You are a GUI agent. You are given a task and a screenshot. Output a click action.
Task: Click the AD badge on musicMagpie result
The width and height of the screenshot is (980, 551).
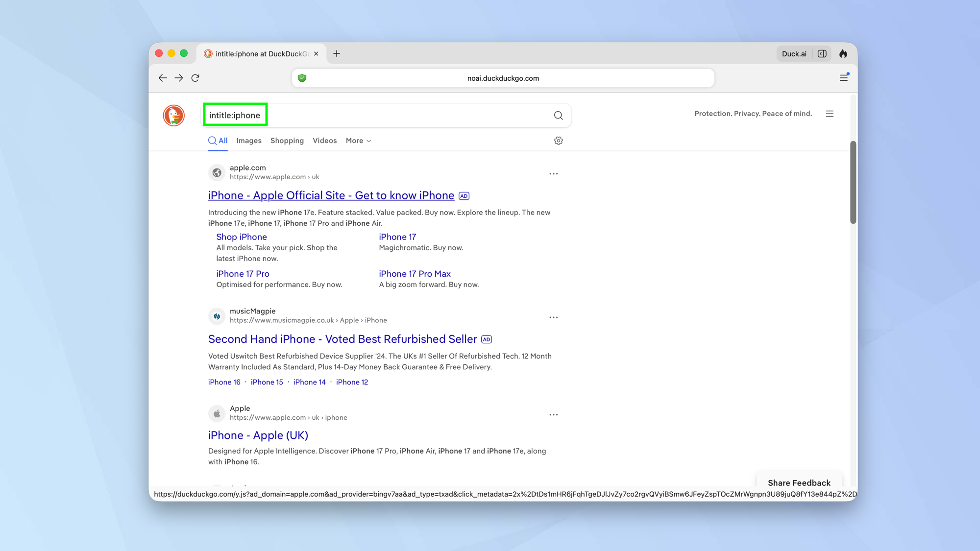click(487, 339)
